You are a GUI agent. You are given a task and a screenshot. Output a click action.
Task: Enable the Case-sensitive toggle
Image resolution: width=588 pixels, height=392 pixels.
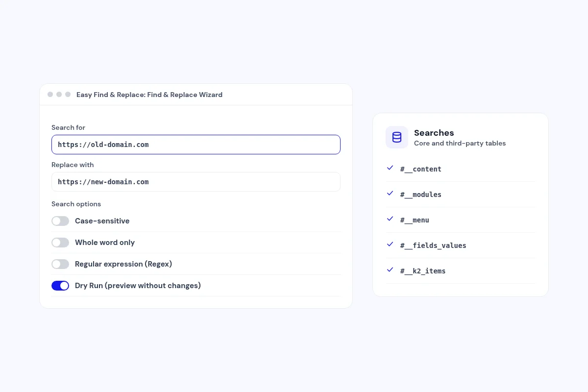(60, 221)
